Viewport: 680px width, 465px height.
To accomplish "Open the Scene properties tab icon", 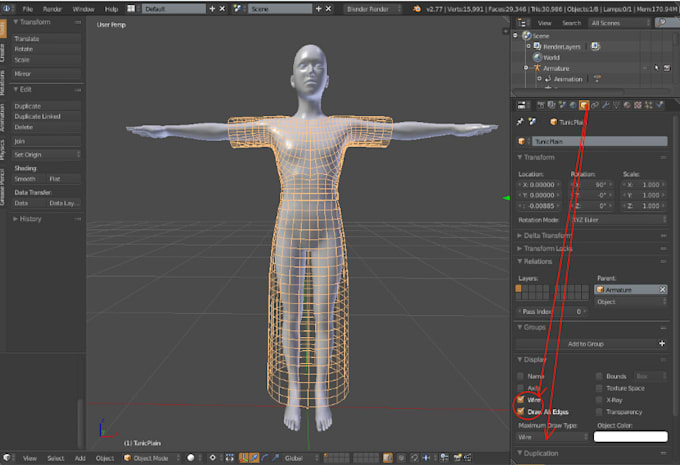I will 562,105.
